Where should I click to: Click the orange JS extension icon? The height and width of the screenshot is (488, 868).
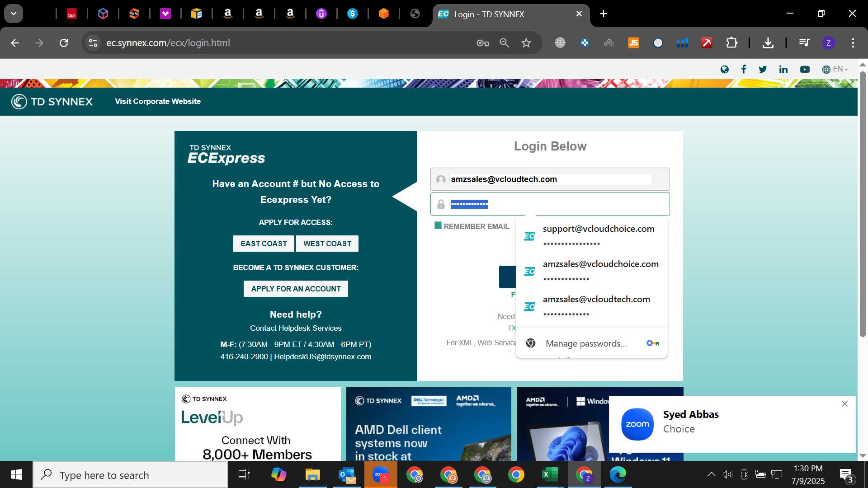pyautogui.click(x=634, y=43)
